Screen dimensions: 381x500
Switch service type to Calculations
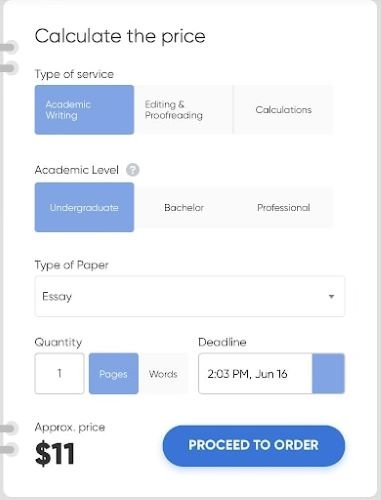click(283, 110)
